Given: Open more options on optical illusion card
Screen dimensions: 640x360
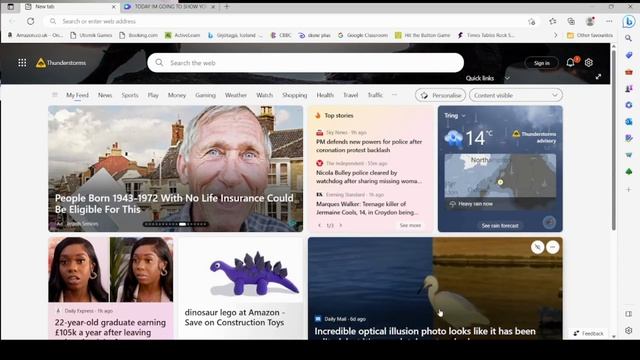Looking at the screenshot, I should click(553, 247).
